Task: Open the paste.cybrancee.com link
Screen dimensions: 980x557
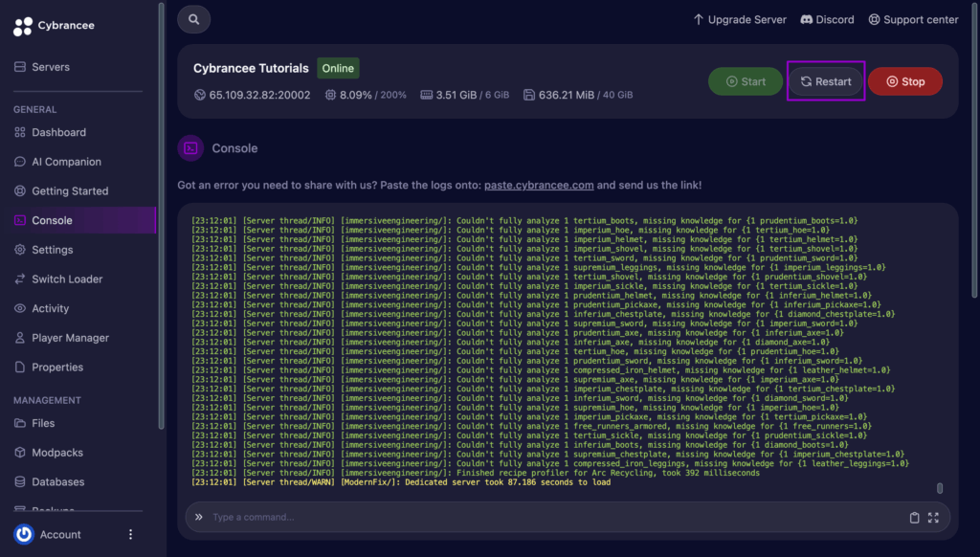Action: (x=539, y=186)
